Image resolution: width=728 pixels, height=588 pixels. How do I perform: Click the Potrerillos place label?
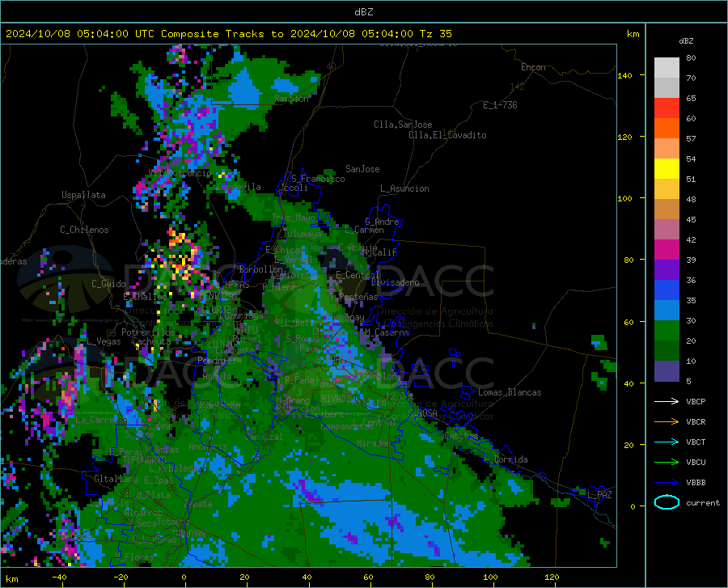[148, 332]
